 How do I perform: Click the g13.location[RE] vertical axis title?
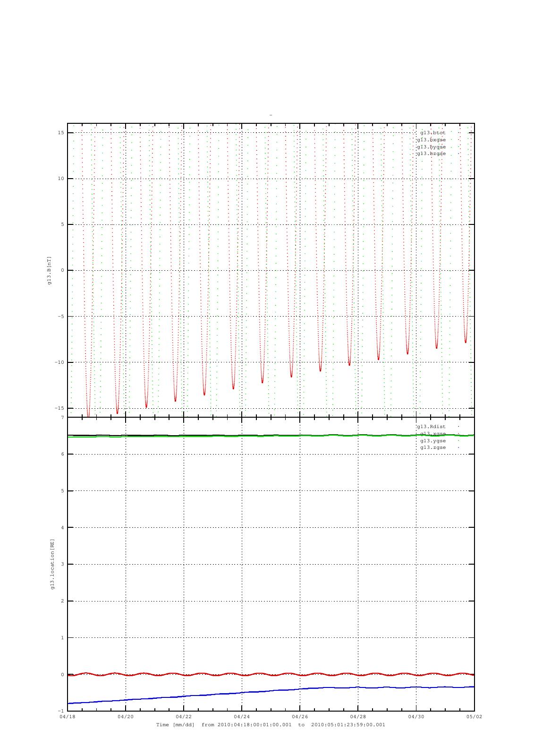(x=52, y=564)
